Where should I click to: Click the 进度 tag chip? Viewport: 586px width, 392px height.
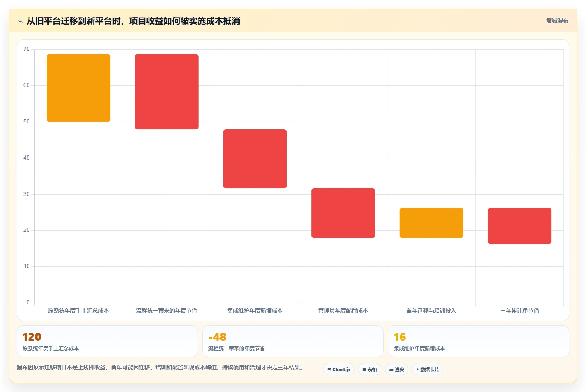397,369
